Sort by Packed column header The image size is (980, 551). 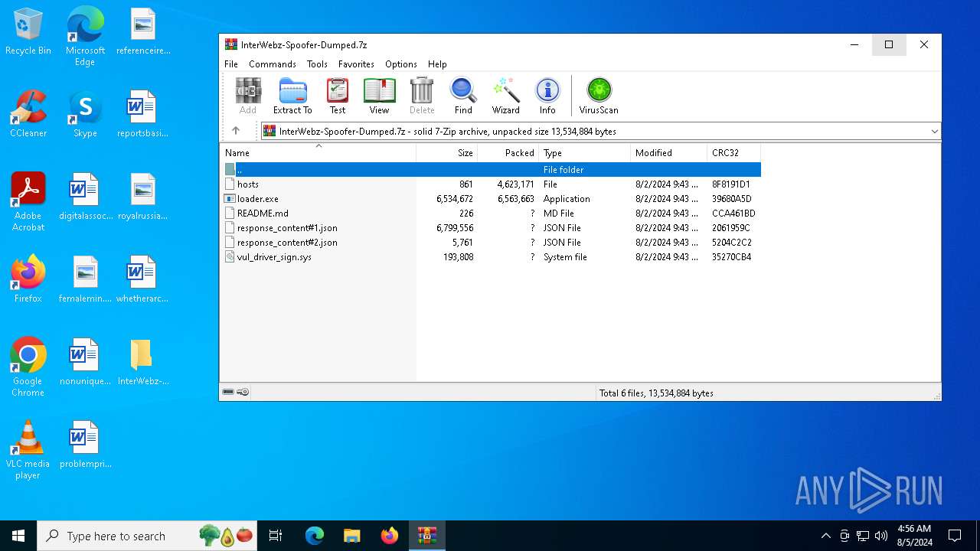(x=508, y=153)
